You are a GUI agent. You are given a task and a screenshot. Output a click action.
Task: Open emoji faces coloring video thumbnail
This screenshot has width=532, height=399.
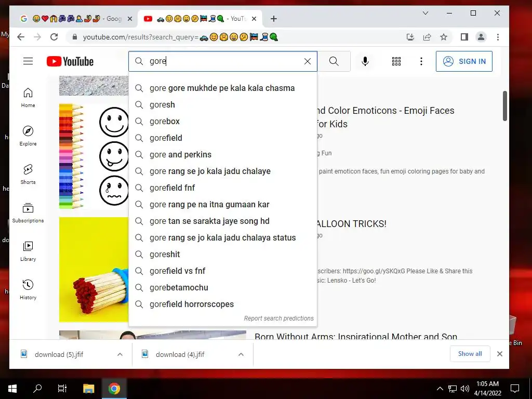[x=94, y=156]
